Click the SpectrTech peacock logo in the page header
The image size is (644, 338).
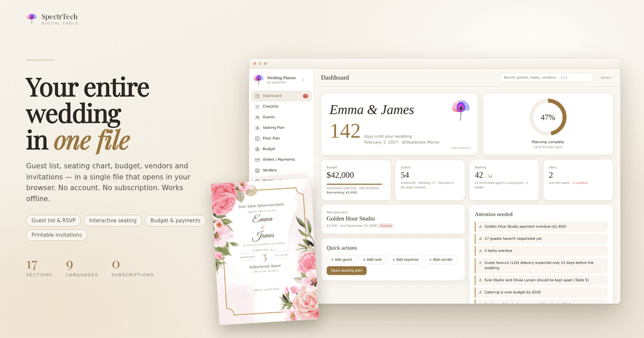click(32, 18)
